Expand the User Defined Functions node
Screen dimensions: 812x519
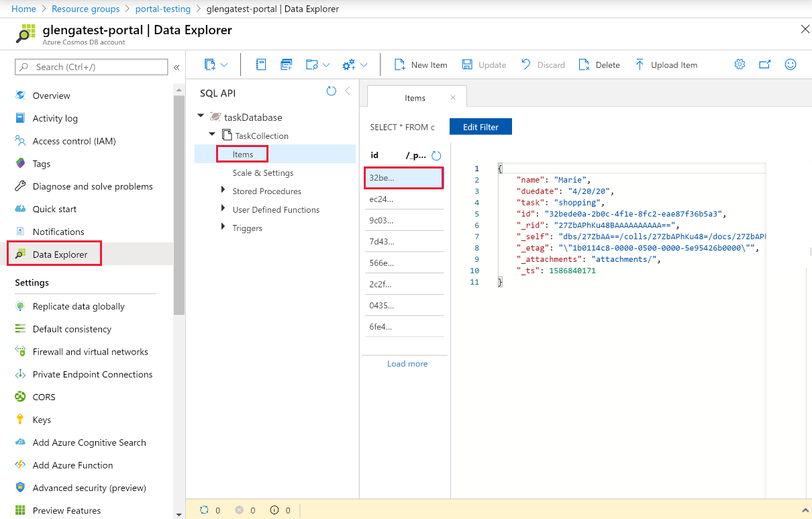tap(223, 209)
